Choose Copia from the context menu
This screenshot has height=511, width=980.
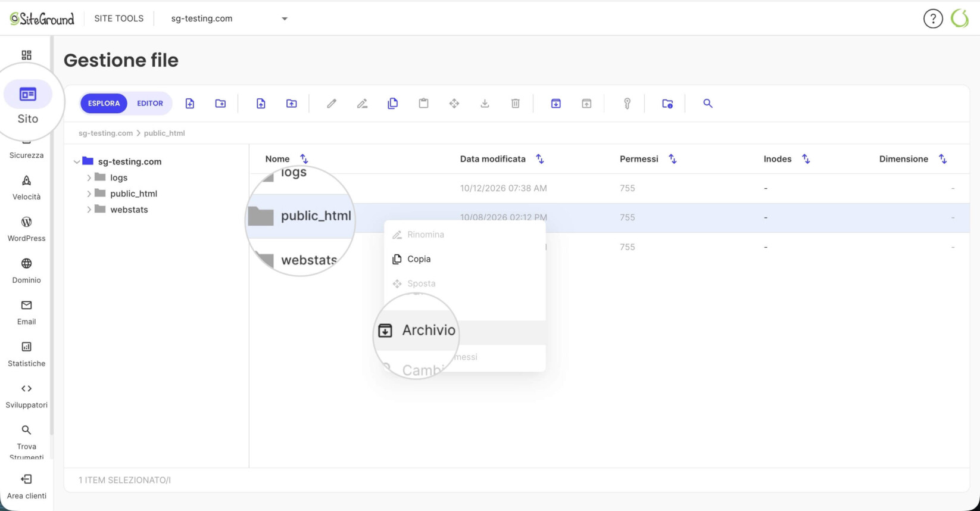pyautogui.click(x=465, y=259)
